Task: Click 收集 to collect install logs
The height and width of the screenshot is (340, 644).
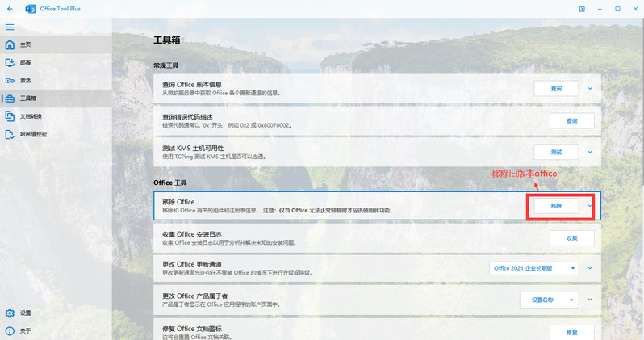Action: pyautogui.click(x=571, y=237)
